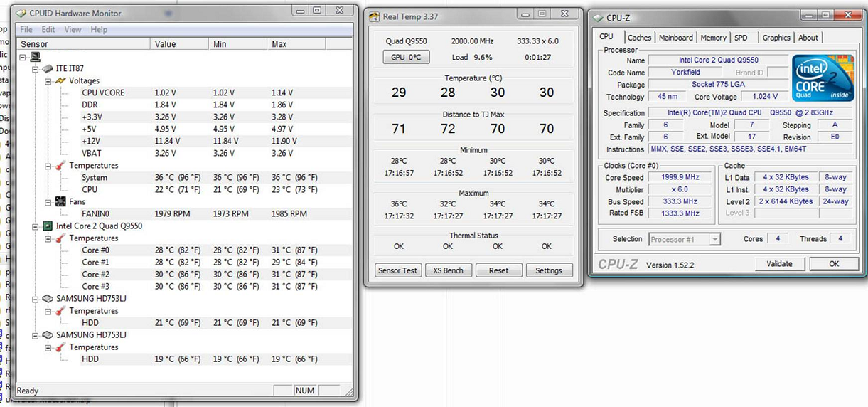Click the Core Speed field in CPU-Z
The image size is (868, 407).
pos(680,178)
